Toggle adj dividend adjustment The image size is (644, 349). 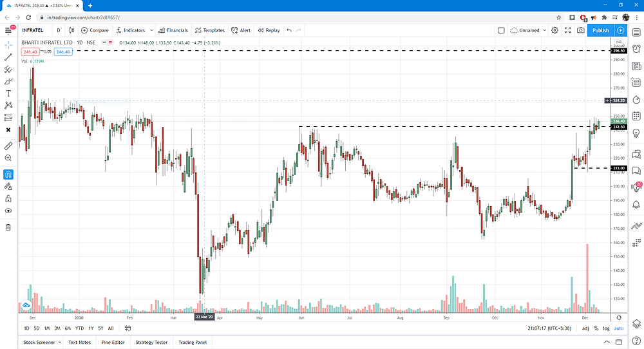[x=585, y=328]
